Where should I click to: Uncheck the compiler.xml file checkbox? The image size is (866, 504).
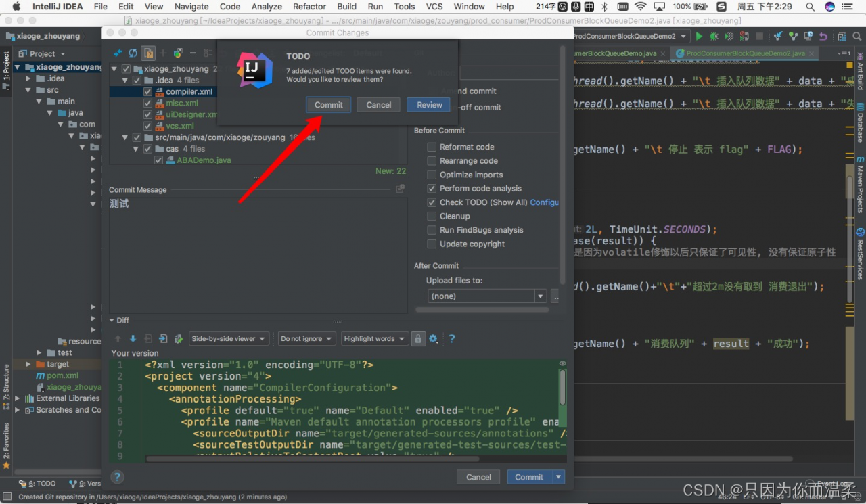[147, 92]
